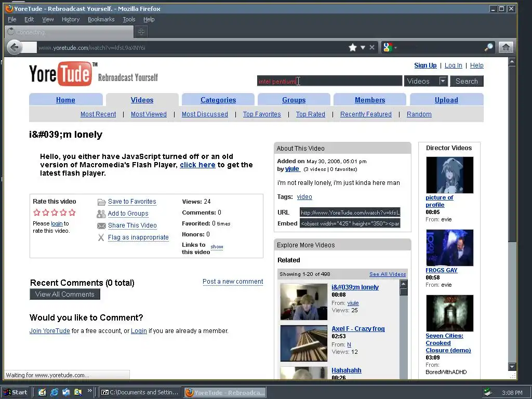Open a new tab with plus button
Screen dimensions: 532x399
click(141, 32)
